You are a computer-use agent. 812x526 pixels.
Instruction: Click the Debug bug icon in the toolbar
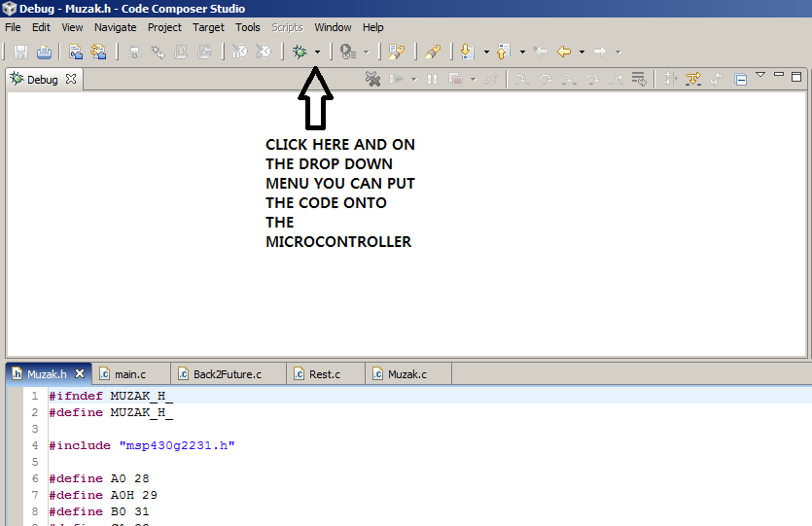point(300,52)
